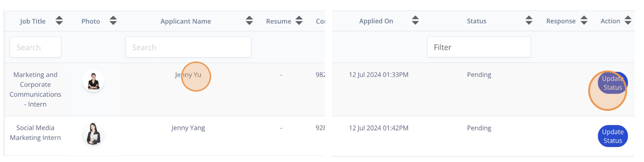This screenshot has width=644, height=162.
Task: Update Status for Jenny Yu
Action: click(613, 83)
